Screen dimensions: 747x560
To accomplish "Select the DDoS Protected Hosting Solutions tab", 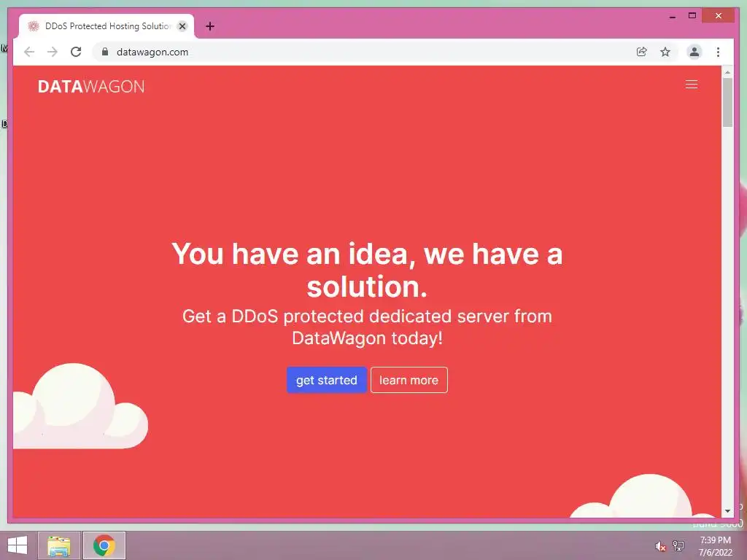I will pyautogui.click(x=107, y=26).
